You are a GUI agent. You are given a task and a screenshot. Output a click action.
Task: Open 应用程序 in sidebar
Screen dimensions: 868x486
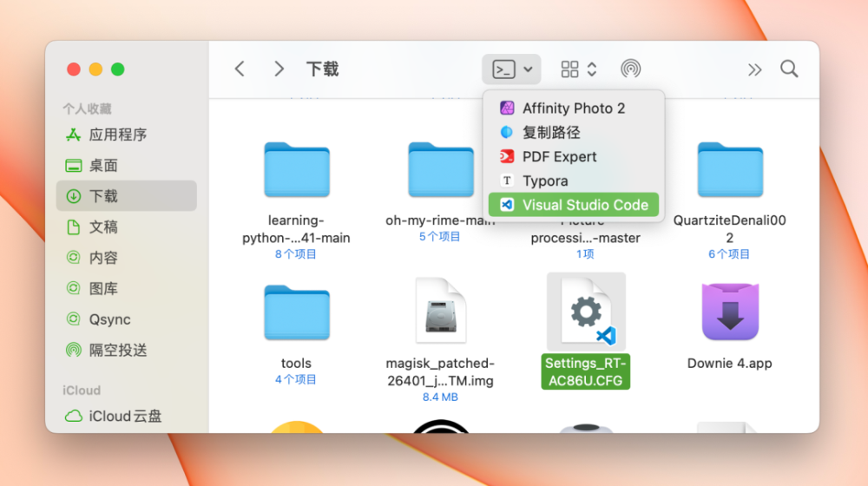pyautogui.click(x=126, y=135)
